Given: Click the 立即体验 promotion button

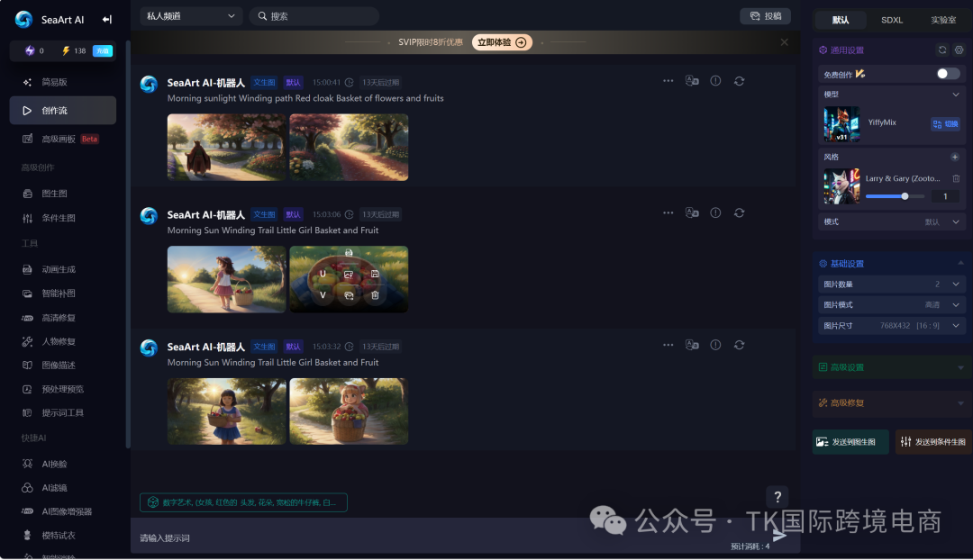Looking at the screenshot, I should pos(502,42).
